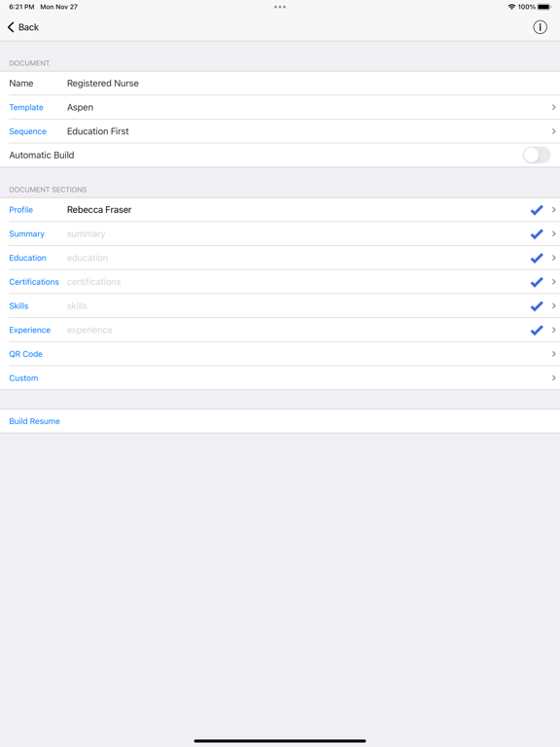Open Summary details via its chevron
The image size is (560, 747).
(x=553, y=233)
